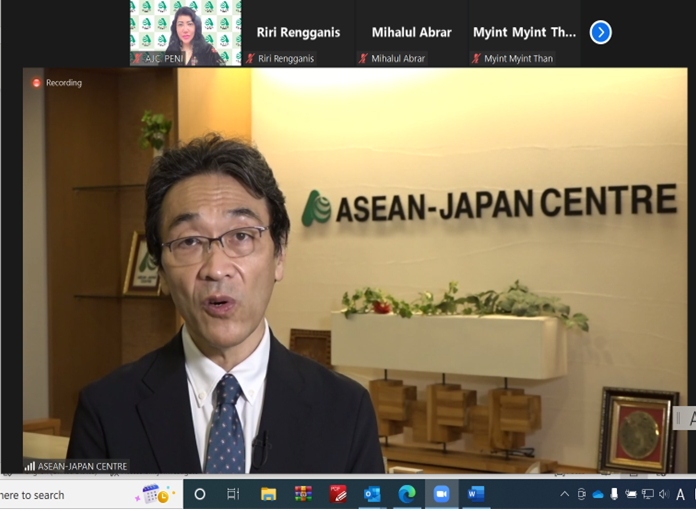Open File Explorer from the taskbar
The image size is (696, 511).
pyautogui.click(x=268, y=494)
